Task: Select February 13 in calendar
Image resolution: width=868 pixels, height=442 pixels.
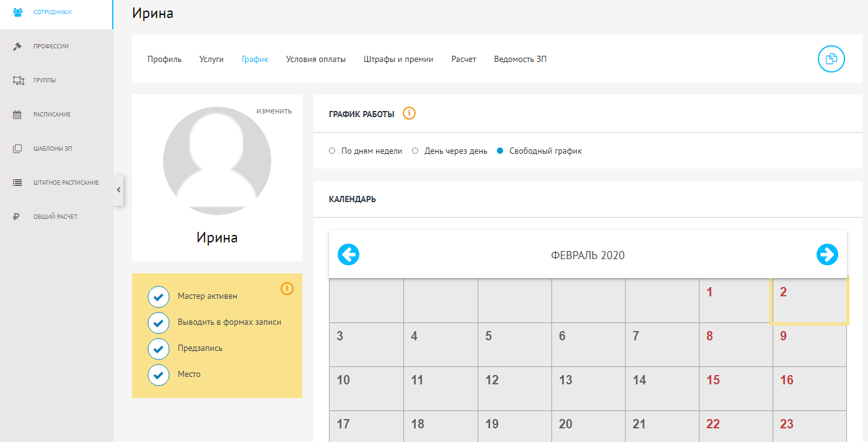Action: pyautogui.click(x=589, y=389)
